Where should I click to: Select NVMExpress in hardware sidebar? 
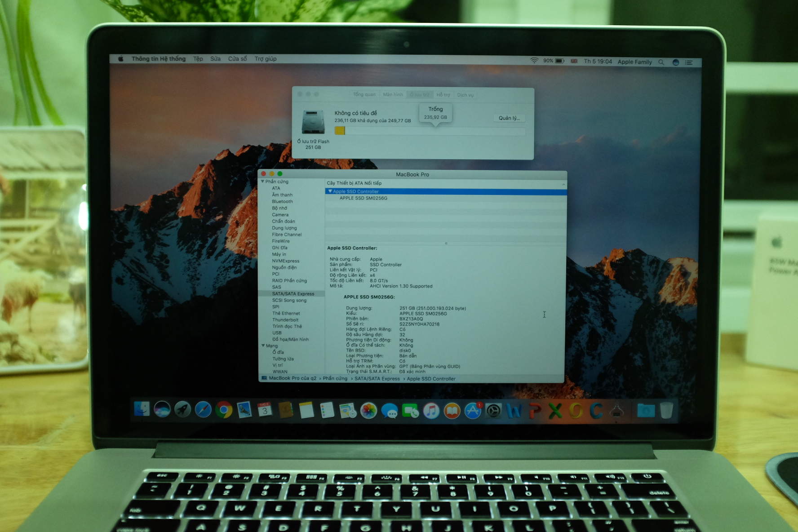click(285, 261)
